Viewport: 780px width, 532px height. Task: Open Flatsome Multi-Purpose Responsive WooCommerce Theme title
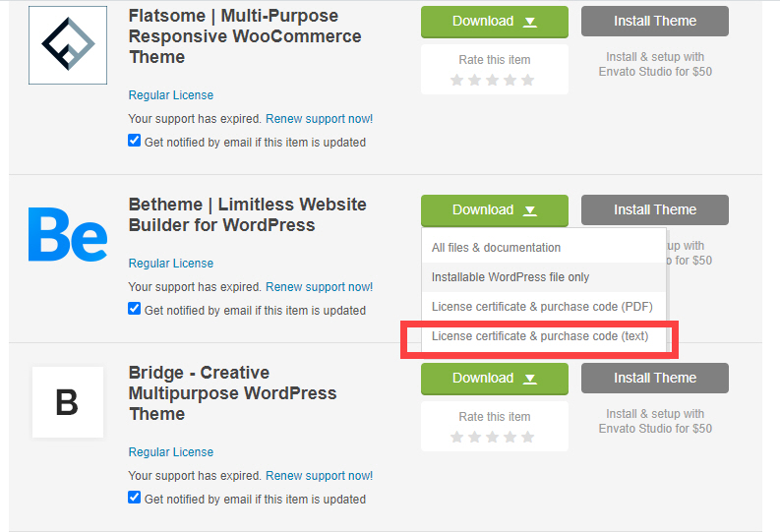245,36
